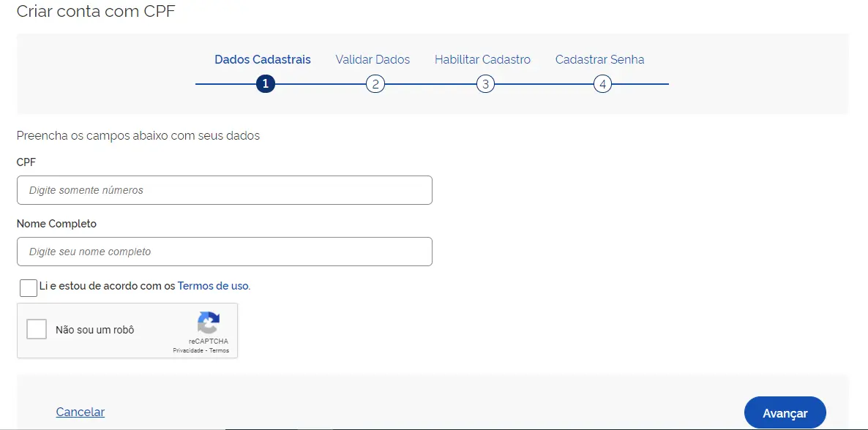This screenshot has width=868, height=430.
Task: Open the Termos de uso link
Action: coord(213,286)
